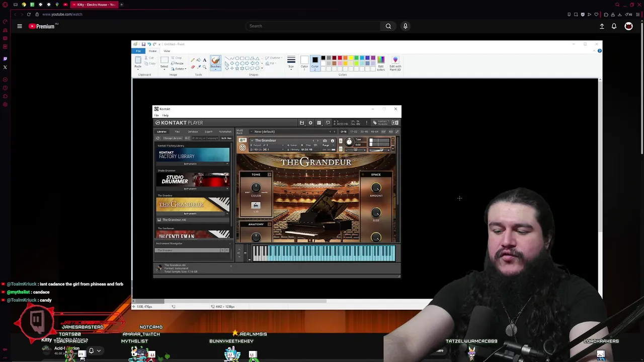This screenshot has width=644, height=362.
Task: Pick the red color swatch in Paint
Action: tap(340, 58)
